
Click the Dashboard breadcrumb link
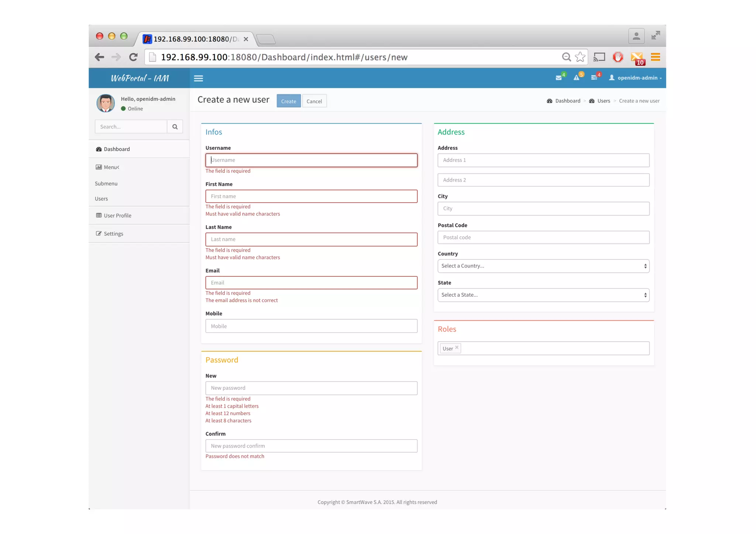tap(567, 101)
